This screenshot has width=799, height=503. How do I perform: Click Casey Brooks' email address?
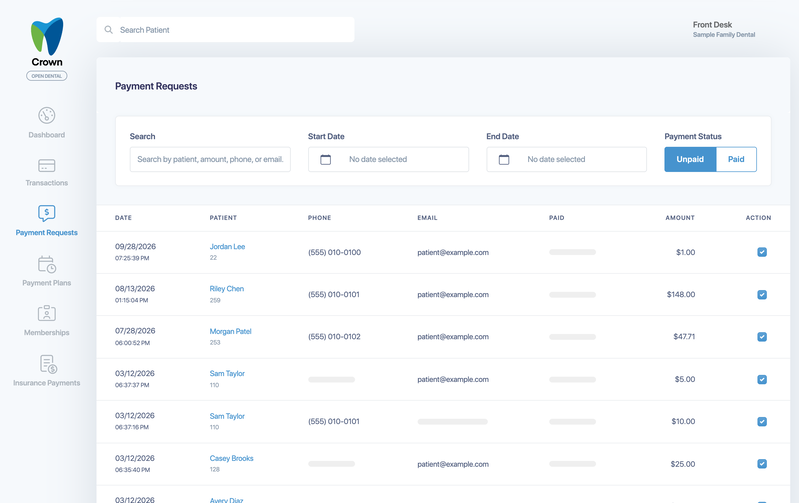click(x=453, y=464)
